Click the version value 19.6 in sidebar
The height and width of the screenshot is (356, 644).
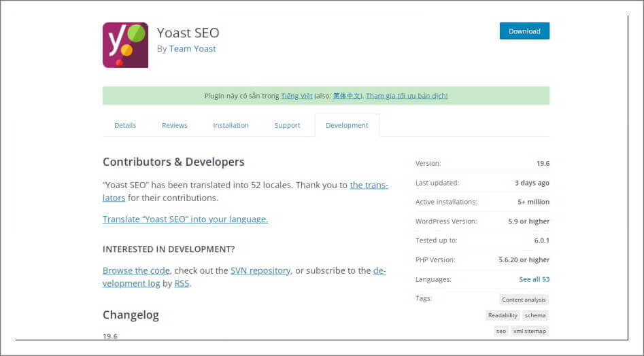click(x=543, y=163)
